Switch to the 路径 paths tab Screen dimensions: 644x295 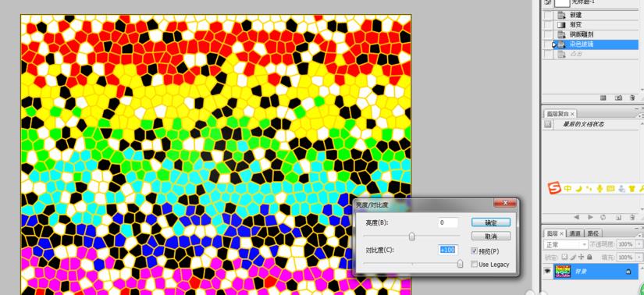pos(593,233)
